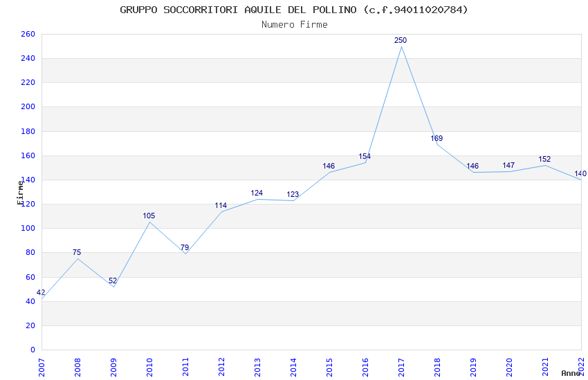Click y-axis tick value 0
Image resolution: width=588 pixels, height=380 pixels.
[33, 350]
